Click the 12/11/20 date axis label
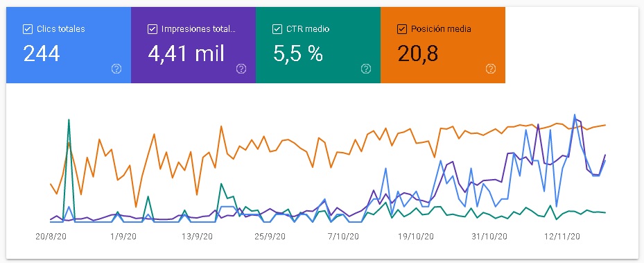The width and height of the screenshot is (644, 263). 562,237
